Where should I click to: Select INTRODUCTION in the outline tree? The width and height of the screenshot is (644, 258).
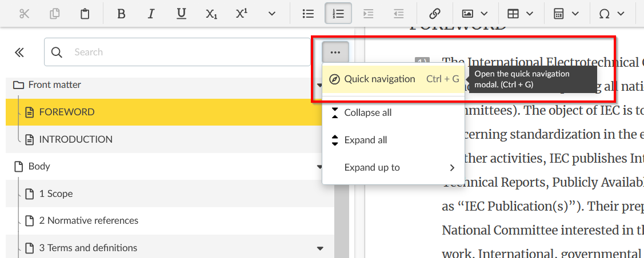click(75, 139)
